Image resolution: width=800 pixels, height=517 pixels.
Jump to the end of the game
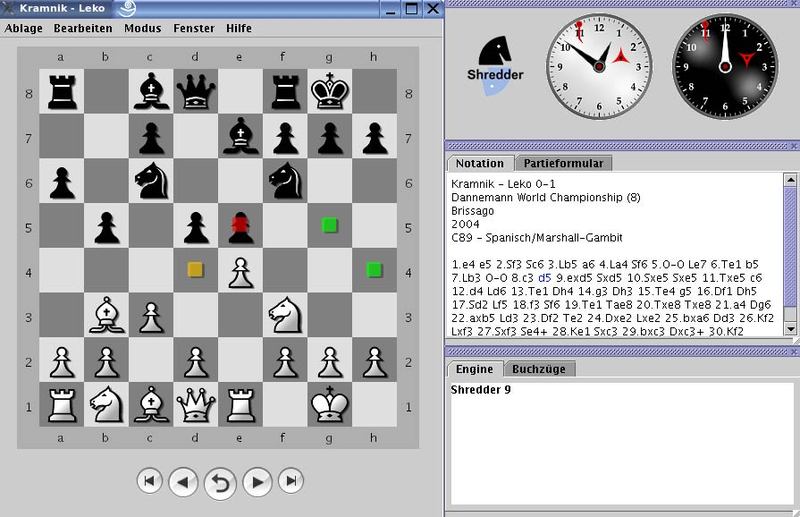click(291, 482)
